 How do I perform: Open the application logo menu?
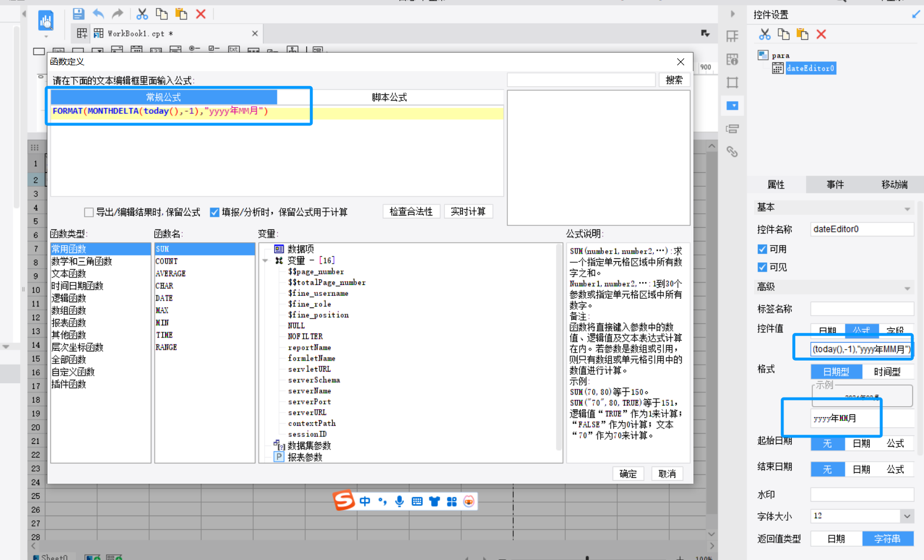pyautogui.click(x=46, y=21)
